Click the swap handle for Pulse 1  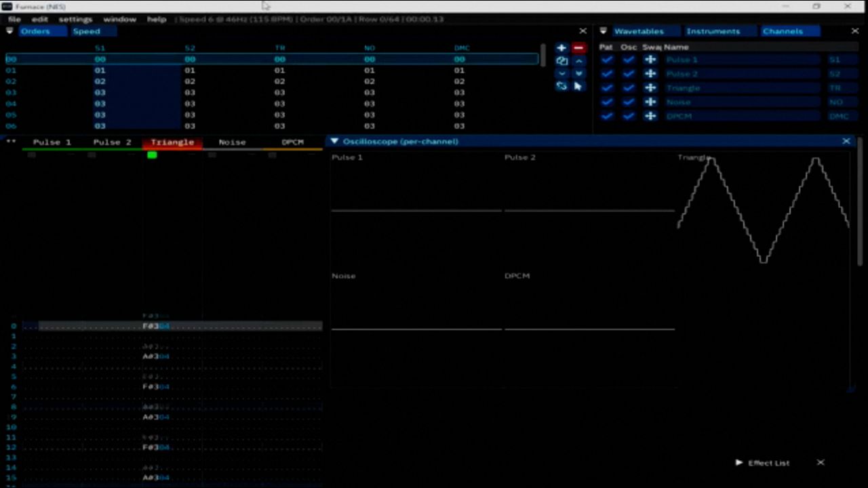pos(650,60)
